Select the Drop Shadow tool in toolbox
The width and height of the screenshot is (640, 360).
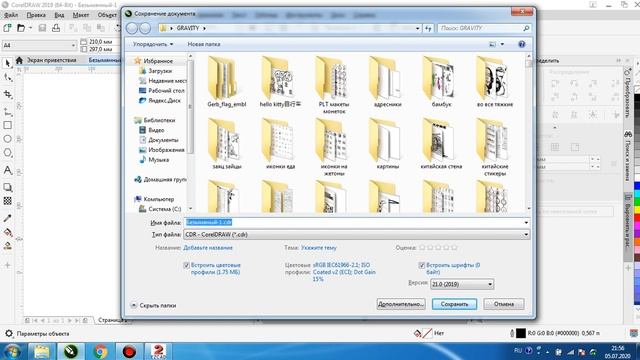pos(7,187)
